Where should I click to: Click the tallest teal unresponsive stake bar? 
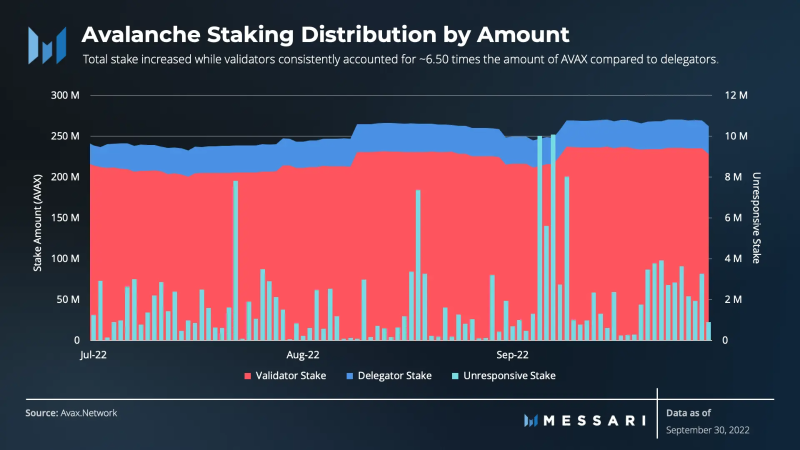[x=553, y=237]
